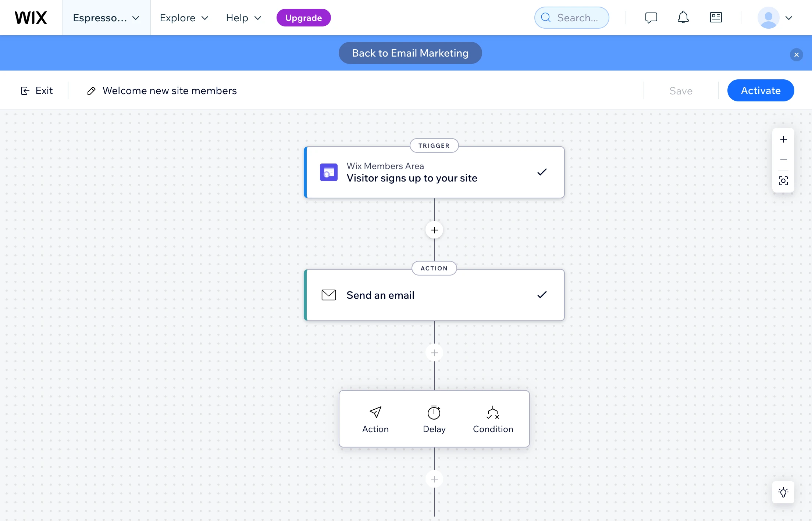Open the Explore menu
This screenshot has width=812, height=521.
(x=184, y=18)
